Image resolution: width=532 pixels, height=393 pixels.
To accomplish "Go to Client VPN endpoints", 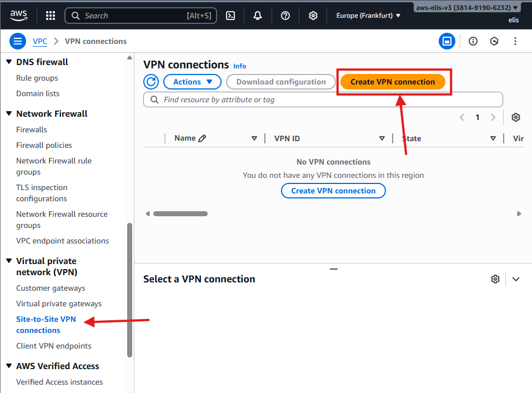I will coord(53,346).
